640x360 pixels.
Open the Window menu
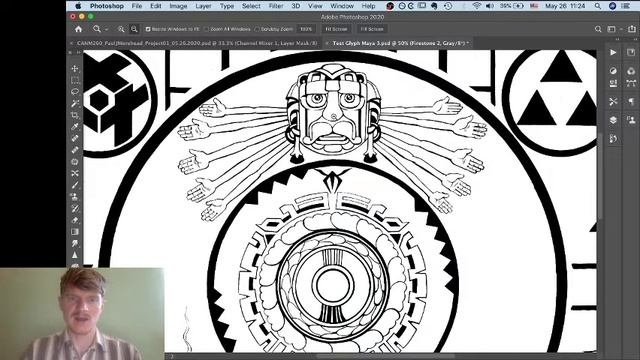tap(342, 6)
